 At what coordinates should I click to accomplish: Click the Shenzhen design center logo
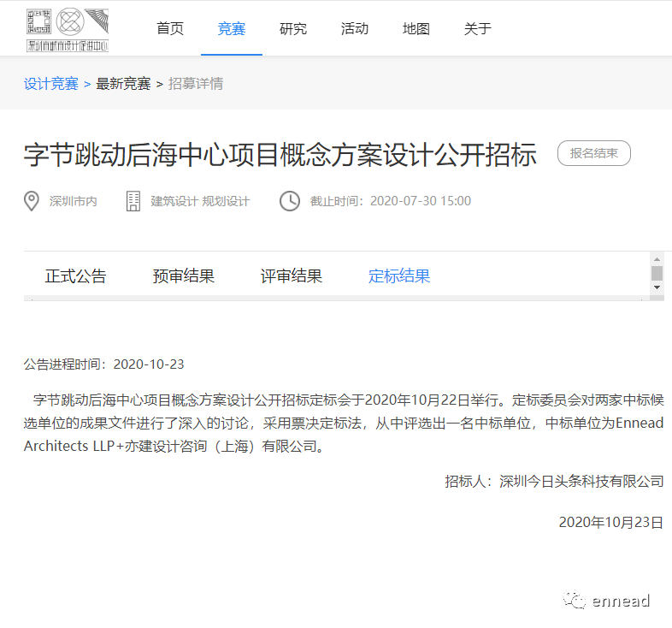point(68,29)
